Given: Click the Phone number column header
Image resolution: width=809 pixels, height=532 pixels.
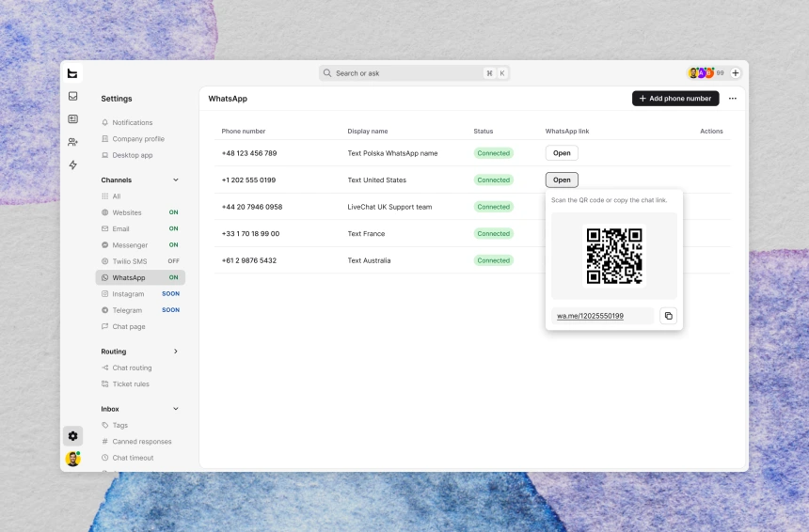Looking at the screenshot, I should pyautogui.click(x=244, y=131).
